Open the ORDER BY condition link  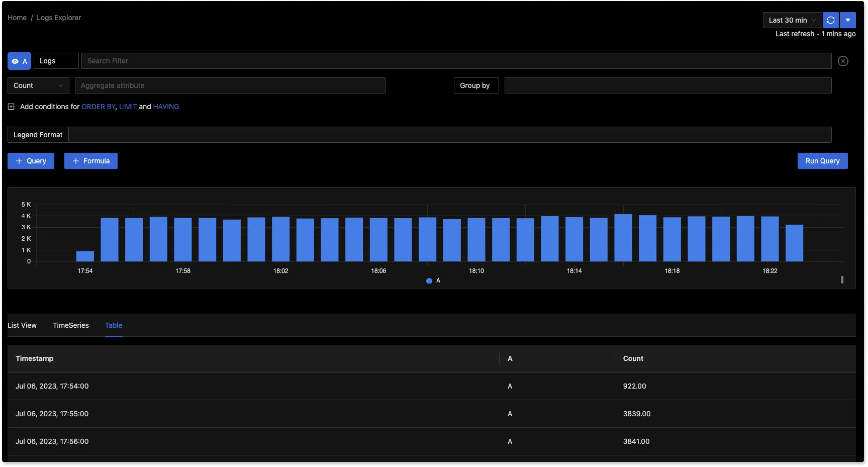(x=99, y=107)
